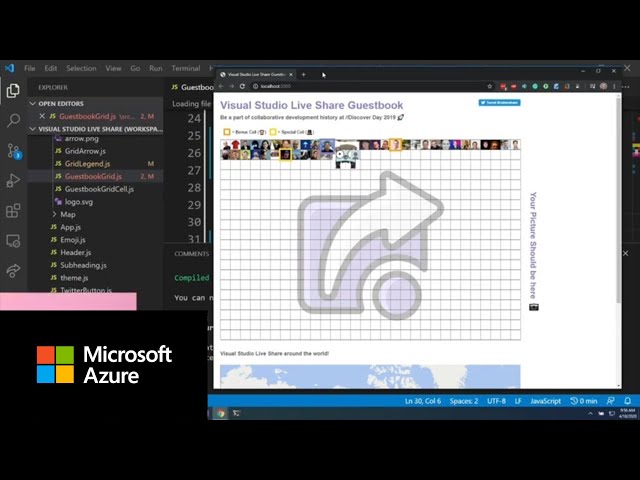
Task: Click the VS Code logo icon
Action: pos(9,68)
